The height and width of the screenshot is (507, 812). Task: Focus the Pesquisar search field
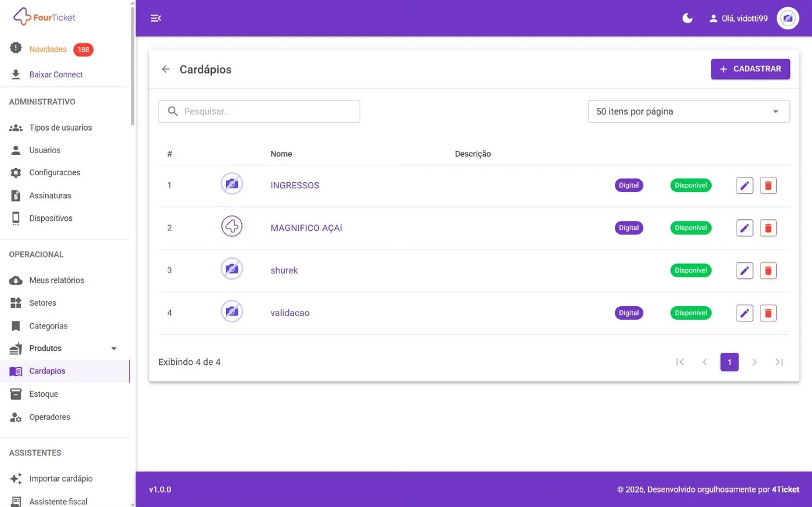pyautogui.click(x=259, y=111)
